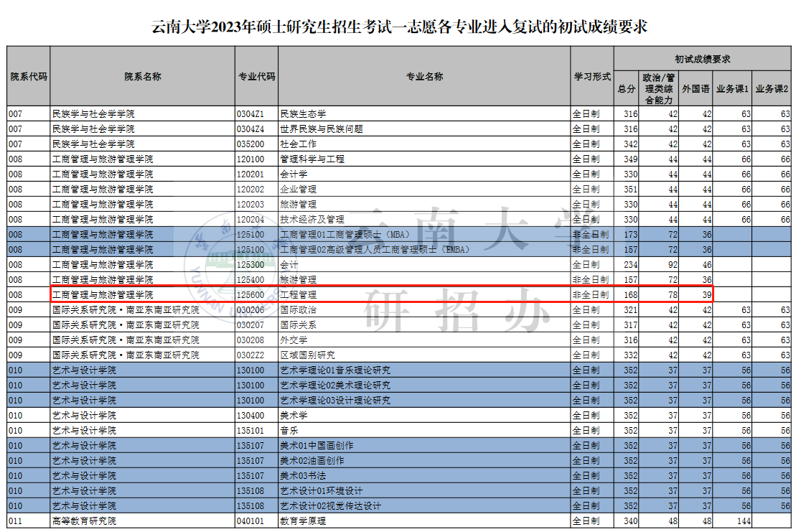Click the page title about 云南大学2023年硕士研究生
Viewport: 796px width, 532px height.
pyautogui.click(x=400, y=27)
